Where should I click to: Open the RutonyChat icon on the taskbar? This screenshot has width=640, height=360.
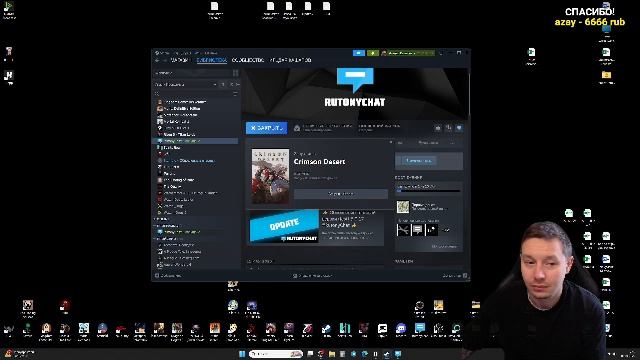(398, 354)
